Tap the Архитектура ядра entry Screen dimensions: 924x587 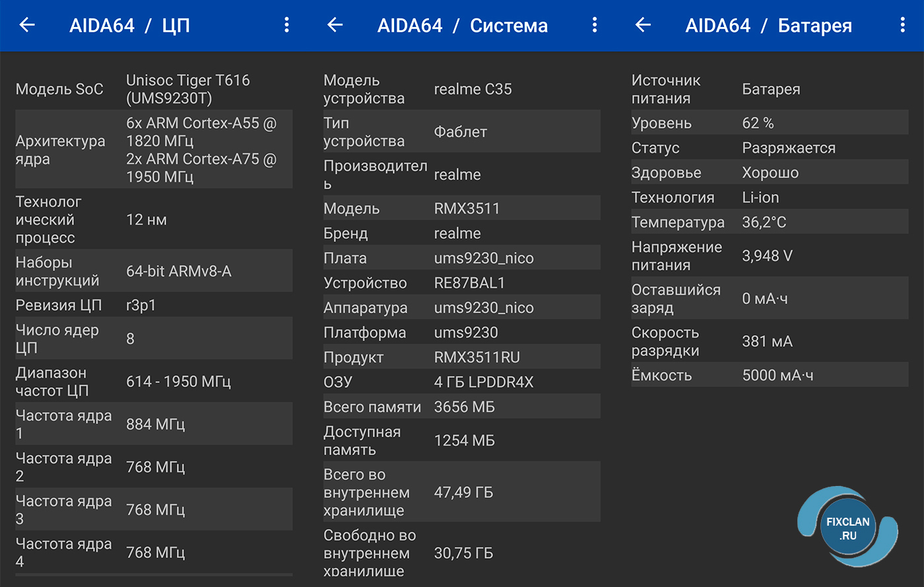pyautogui.click(x=153, y=149)
